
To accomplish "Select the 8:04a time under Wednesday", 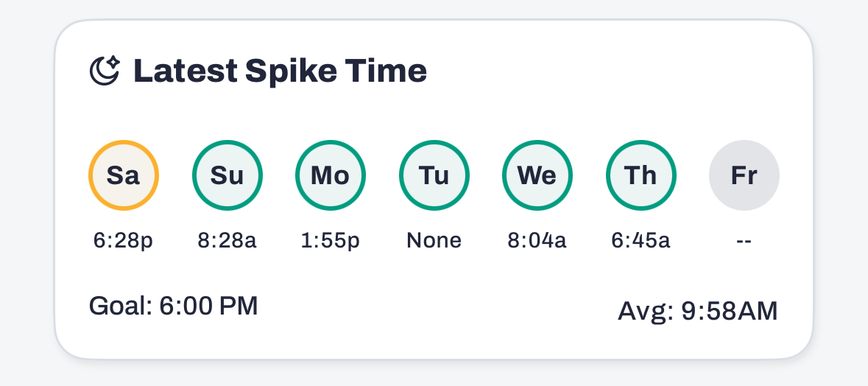I will tap(537, 240).
